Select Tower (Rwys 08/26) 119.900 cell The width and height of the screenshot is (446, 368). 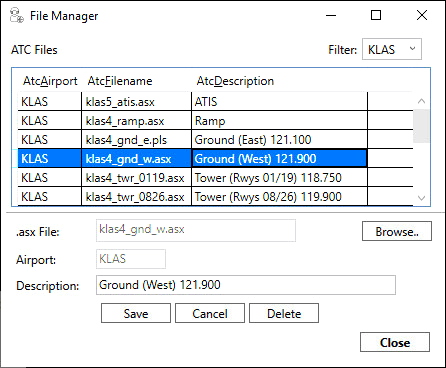279,196
